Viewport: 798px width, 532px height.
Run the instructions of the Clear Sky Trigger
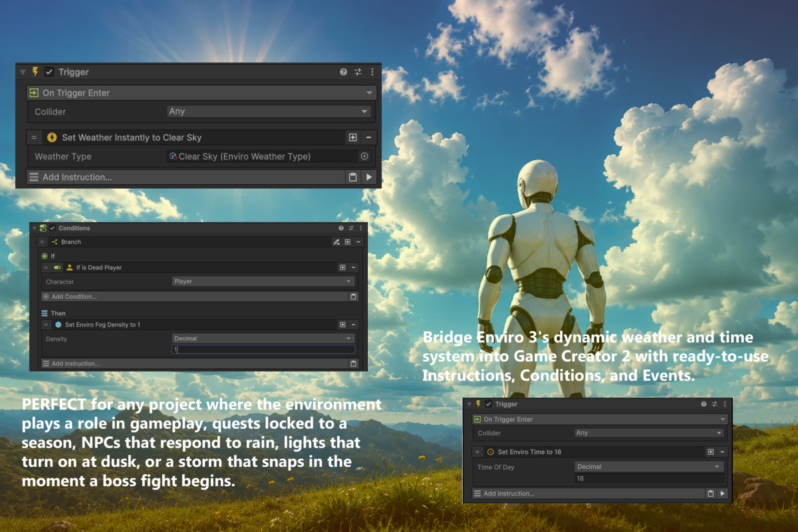[x=369, y=177]
